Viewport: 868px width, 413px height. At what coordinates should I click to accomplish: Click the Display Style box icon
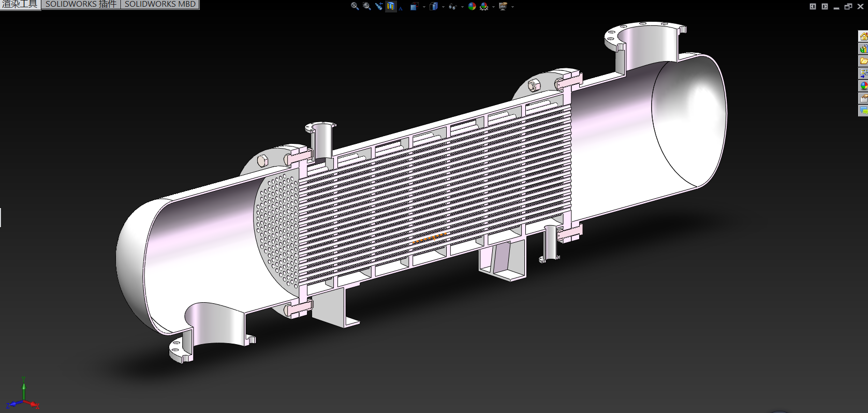tap(434, 6)
